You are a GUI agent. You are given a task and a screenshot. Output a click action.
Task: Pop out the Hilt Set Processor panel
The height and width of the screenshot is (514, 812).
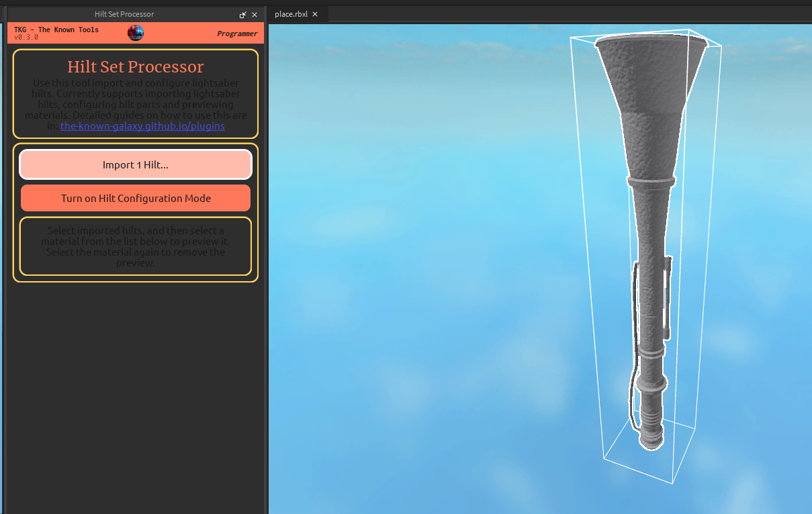(x=243, y=15)
